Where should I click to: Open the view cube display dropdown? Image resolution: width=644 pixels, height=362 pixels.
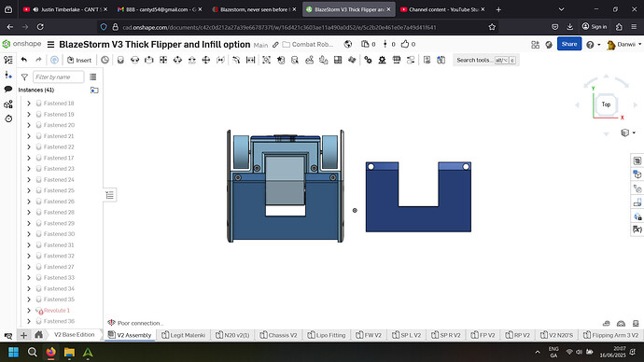[628, 132]
